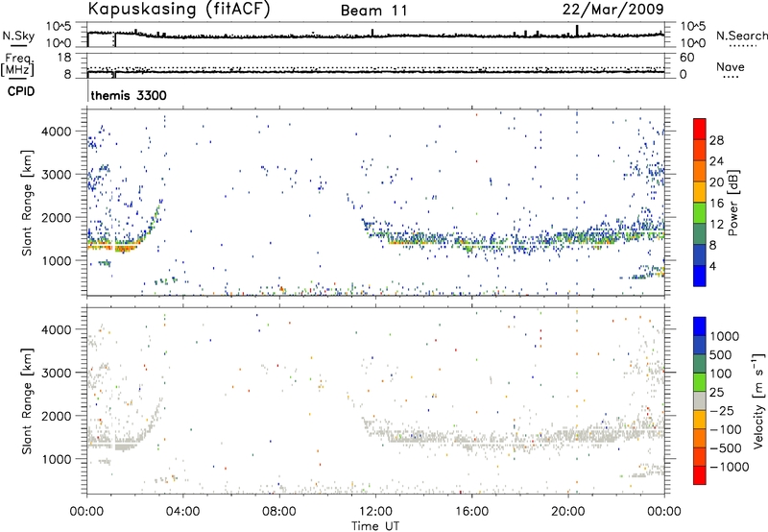This screenshot has width=768, height=532.
Task: Click the power colorbar tick "28"
Action: coord(716,140)
